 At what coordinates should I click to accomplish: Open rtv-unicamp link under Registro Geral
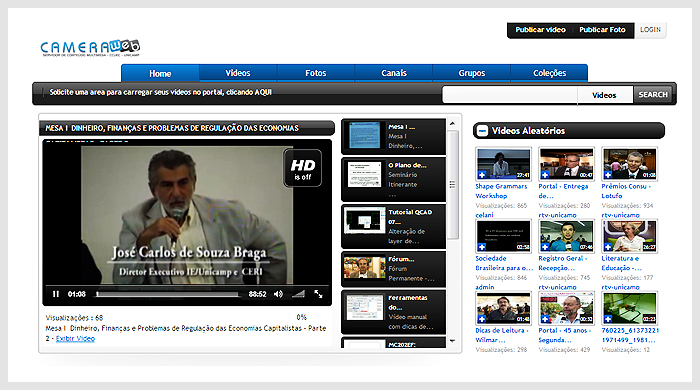(557, 287)
